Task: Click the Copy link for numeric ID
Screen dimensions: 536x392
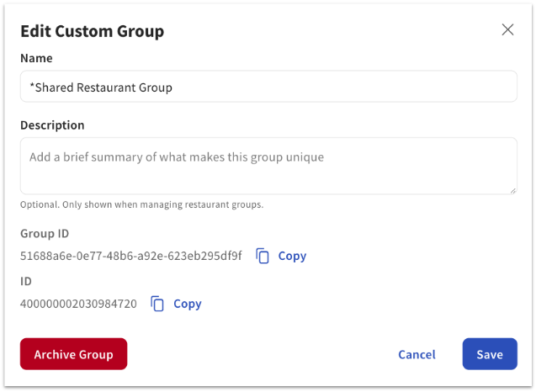Action: click(188, 304)
